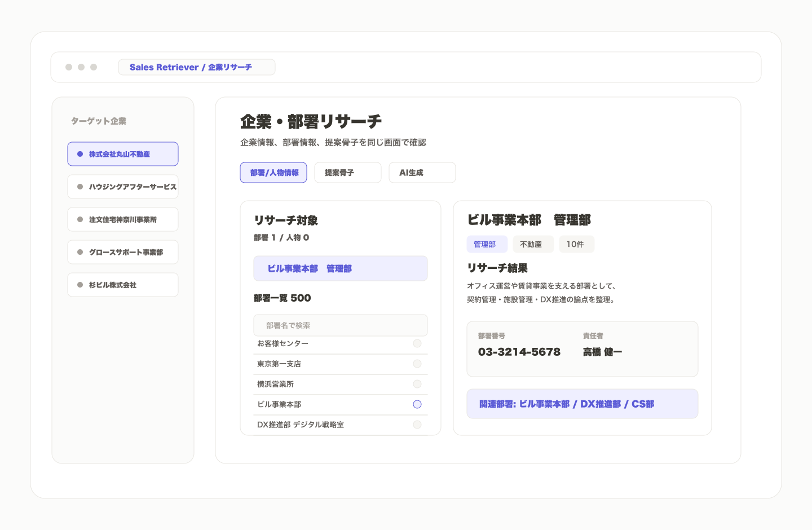Screen dimensions: 812x530
Task: Click the ターゲット企業 sidebar heading
Action: [99, 121]
